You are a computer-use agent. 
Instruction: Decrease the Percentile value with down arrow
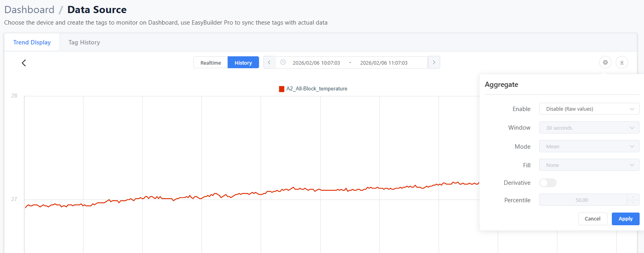tap(633, 203)
